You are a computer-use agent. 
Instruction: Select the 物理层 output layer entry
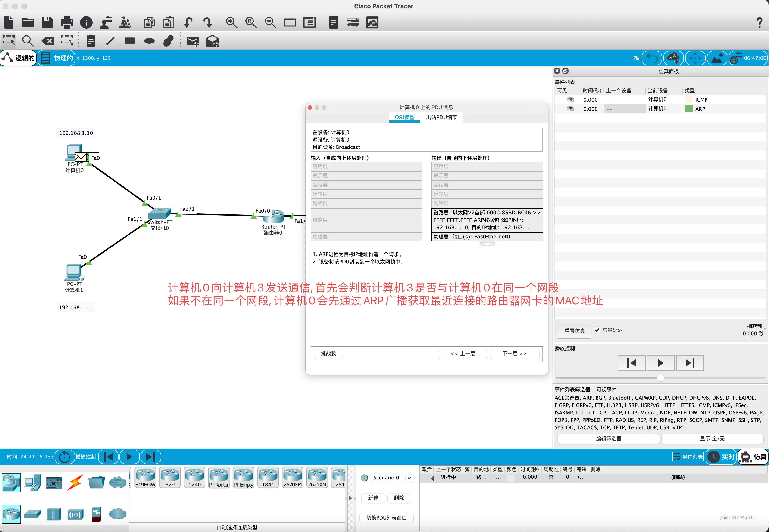[487, 237]
